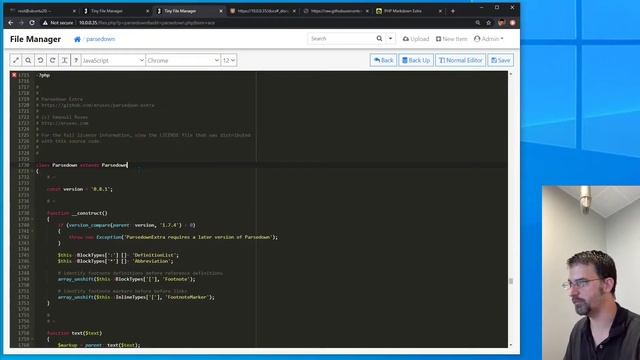Viewport: 640px width, 360px height.
Task: Undo the last edit in the editor
Action: click(40, 60)
